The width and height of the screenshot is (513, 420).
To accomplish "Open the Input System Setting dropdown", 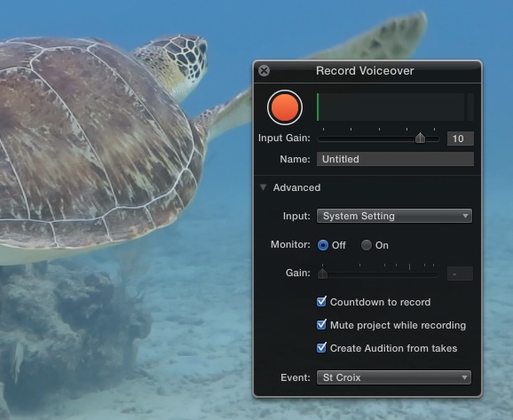I will 394,216.
